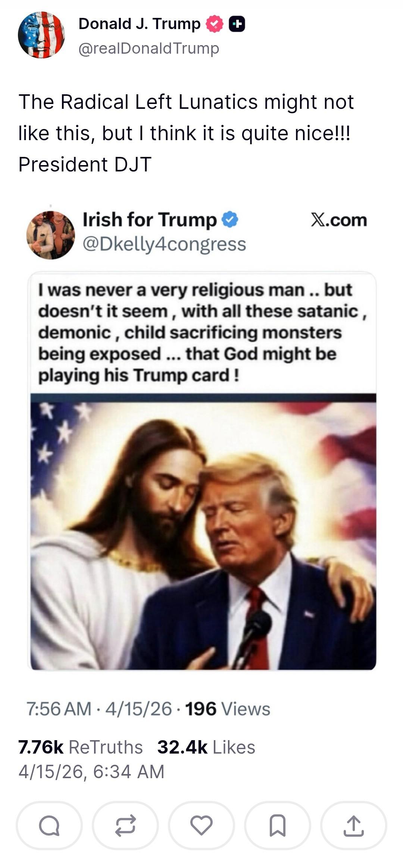Bookmark this post
Viewport: 403px width, 868px height.
[278, 826]
